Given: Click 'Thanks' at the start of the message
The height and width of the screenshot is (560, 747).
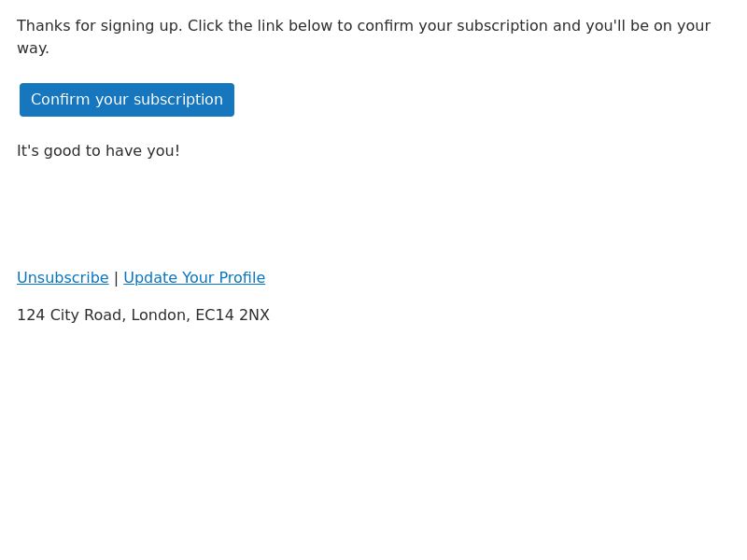Looking at the screenshot, I should point(43,26).
